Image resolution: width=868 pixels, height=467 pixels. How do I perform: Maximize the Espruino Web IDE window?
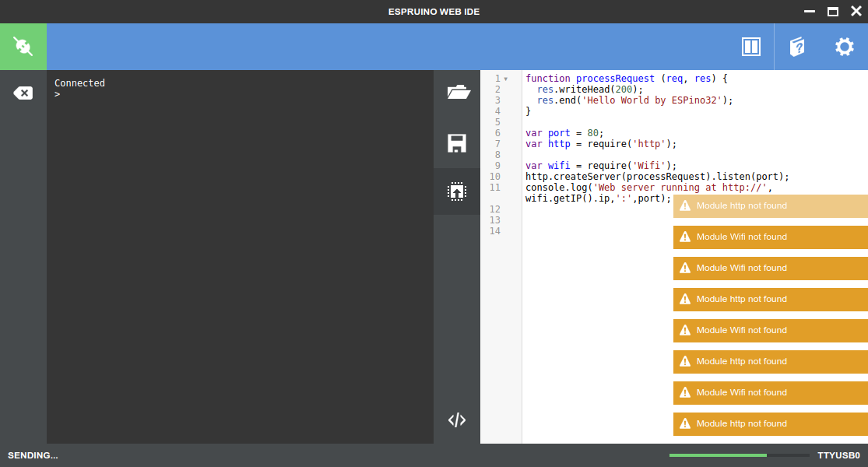coord(832,12)
